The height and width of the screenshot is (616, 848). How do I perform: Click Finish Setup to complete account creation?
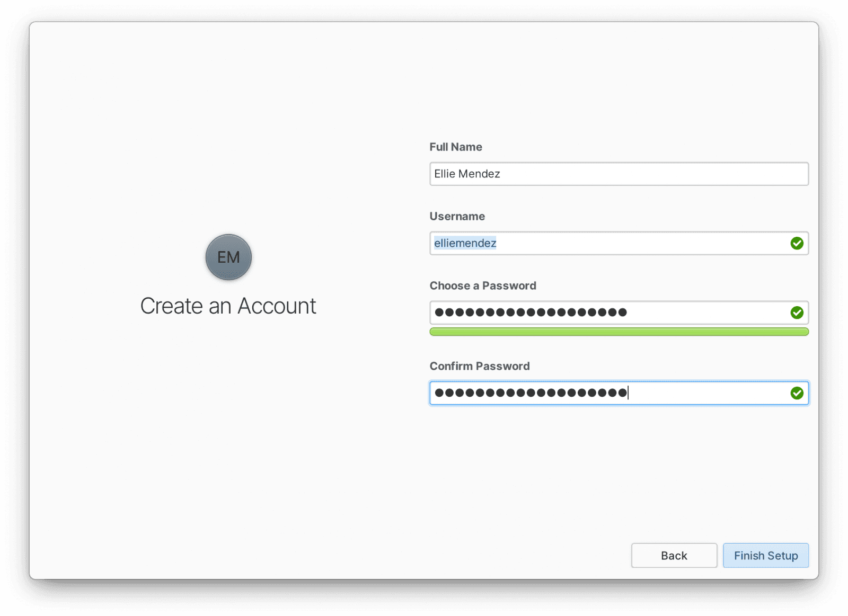point(765,555)
